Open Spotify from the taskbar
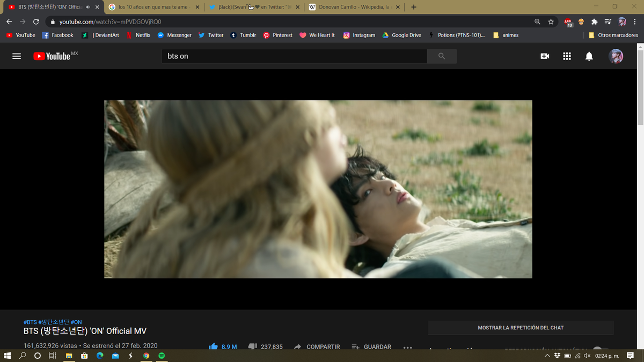Image resolution: width=644 pixels, height=362 pixels. point(162,356)
